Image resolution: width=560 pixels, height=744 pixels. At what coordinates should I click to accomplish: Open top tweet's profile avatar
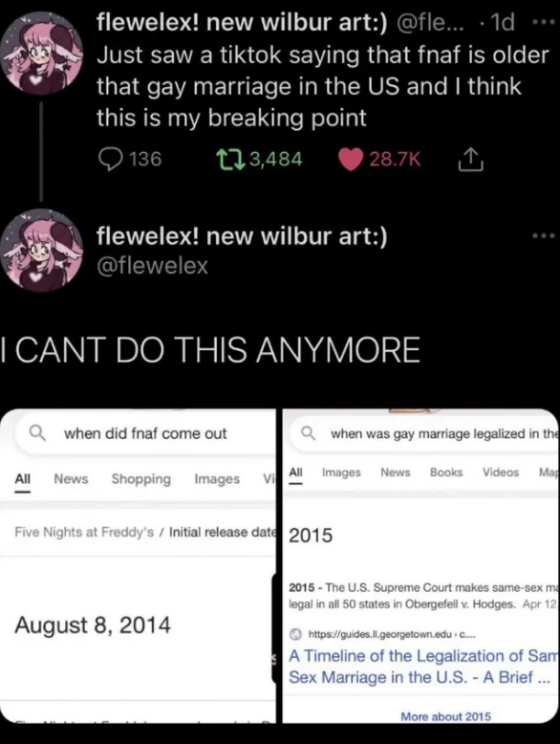point(41,54)
